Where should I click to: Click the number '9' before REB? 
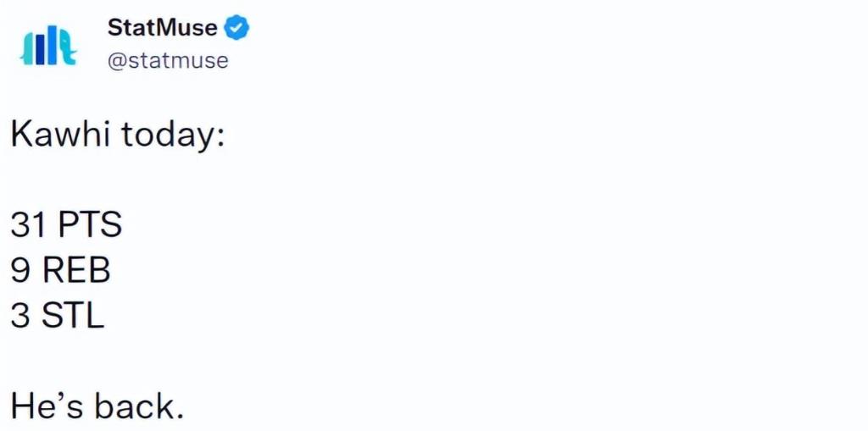(20, 271)
